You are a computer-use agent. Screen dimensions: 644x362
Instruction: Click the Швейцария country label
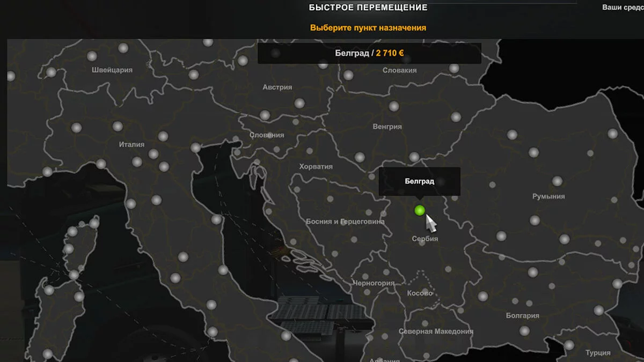click(112, 70)
